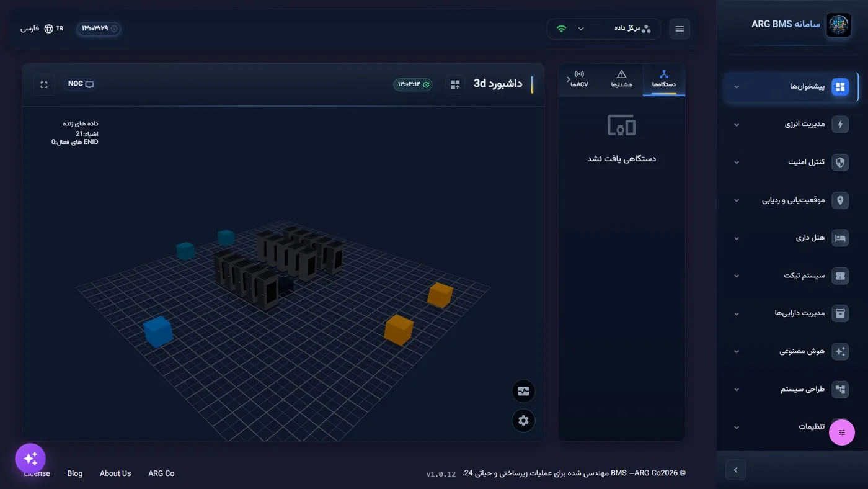Viewport: 868px width, 489px height.
Task: Click the pink sliders floating button
Action: (842, 433)
